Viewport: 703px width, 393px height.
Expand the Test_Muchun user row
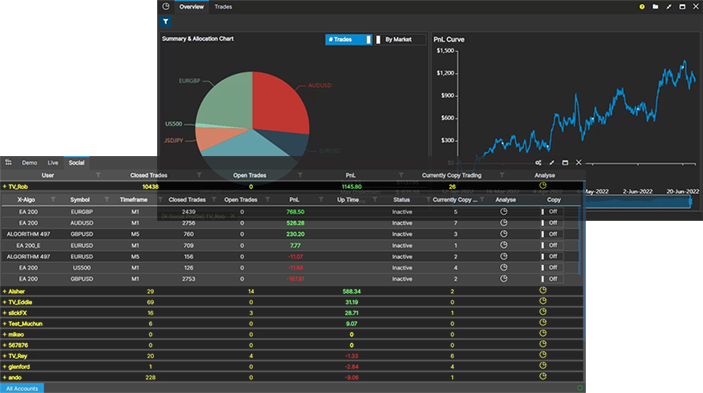4,324
